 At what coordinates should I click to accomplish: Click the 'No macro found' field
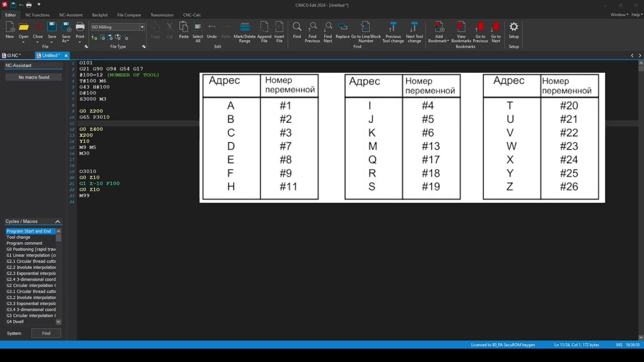(x=34, y=77)
